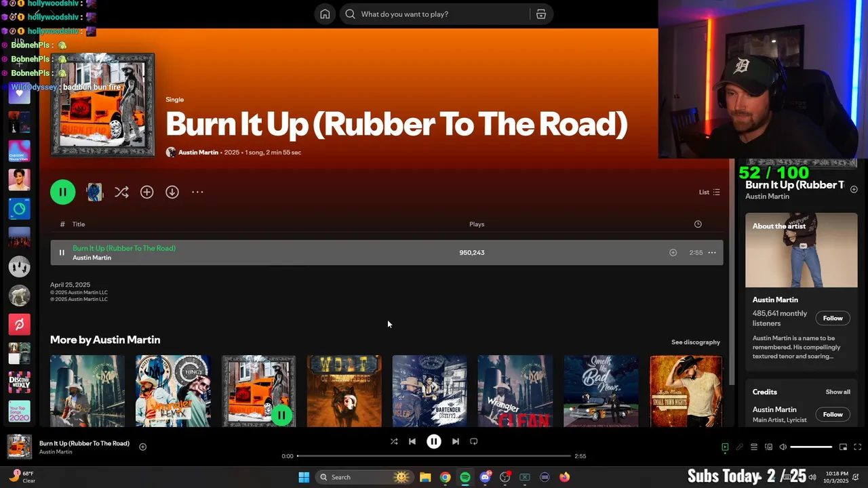Follow Austin Martin in About the artist
Image resolution: width=868 pixels, height=488 pixels.
(x=833, y=319)
